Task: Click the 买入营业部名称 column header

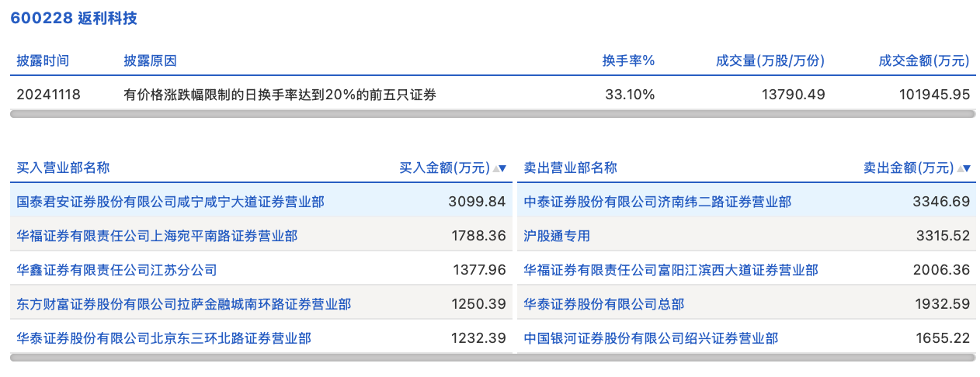Action: (x=63, y=168)
